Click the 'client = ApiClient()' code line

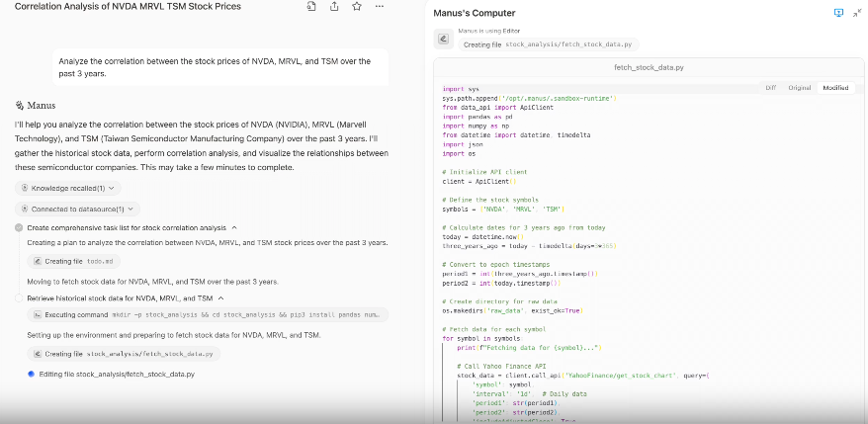point(479,182)
